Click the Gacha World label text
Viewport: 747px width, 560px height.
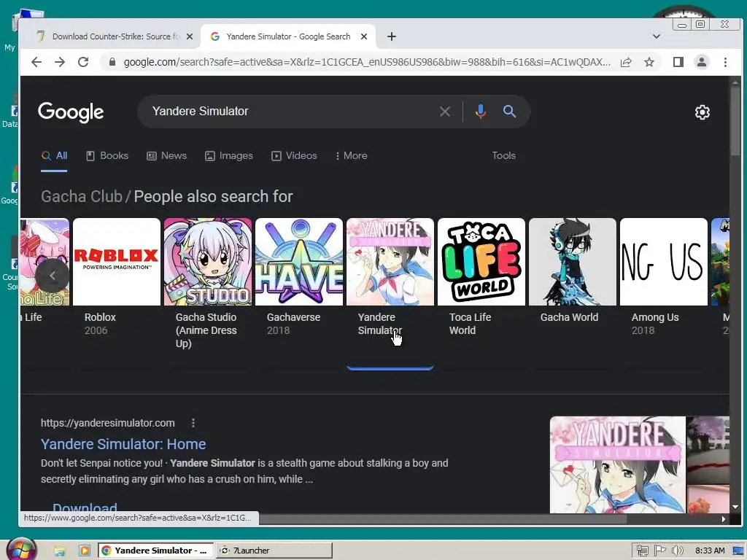[x=569, y=317]
